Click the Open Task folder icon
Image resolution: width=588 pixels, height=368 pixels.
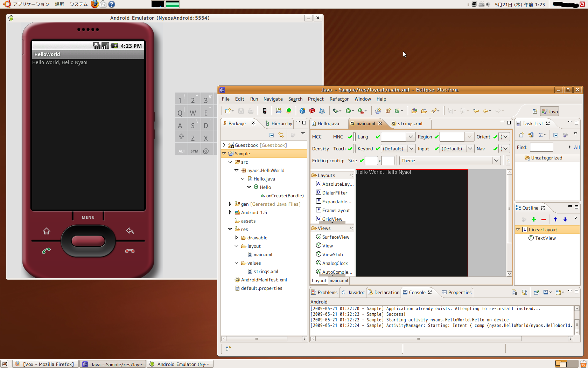pyautogui.click(x=424, y=111)
